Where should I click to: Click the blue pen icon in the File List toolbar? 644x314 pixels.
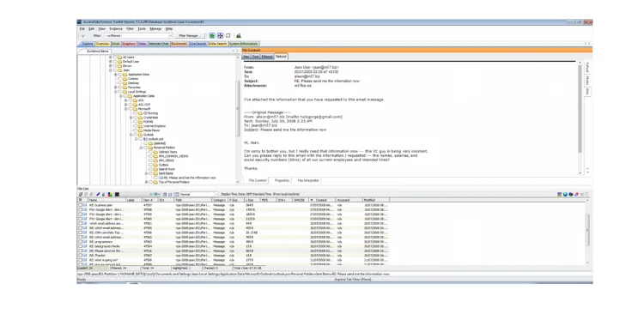98,194
